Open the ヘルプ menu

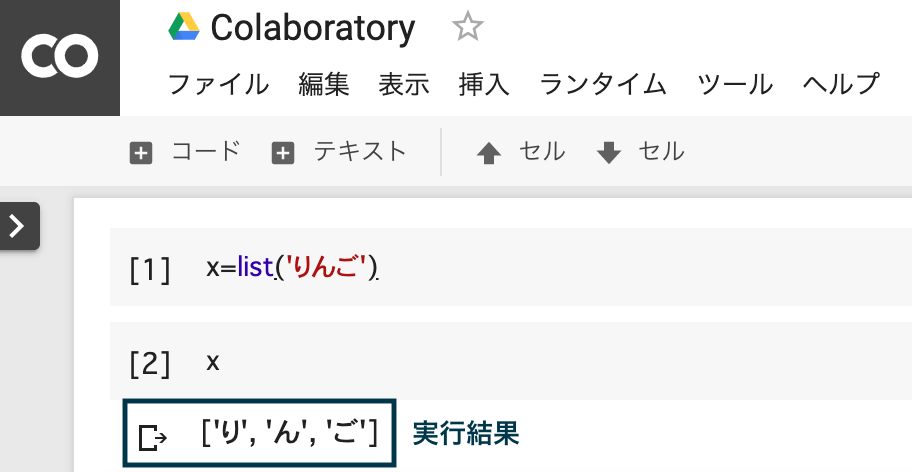coord(840,84)
